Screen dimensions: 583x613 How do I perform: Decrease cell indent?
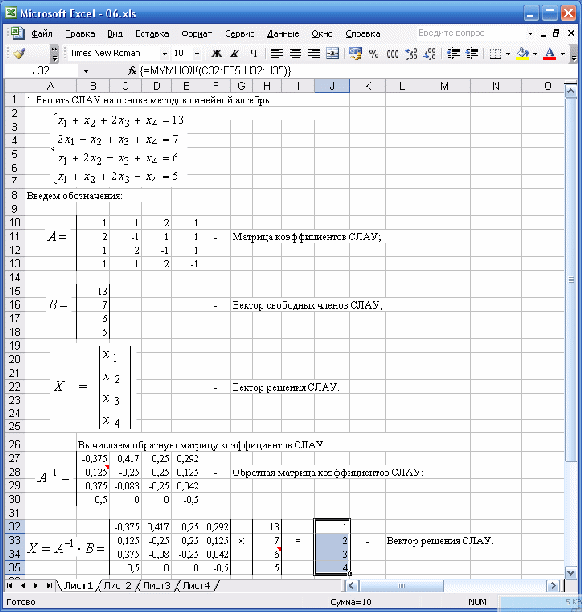coord(453,54)
